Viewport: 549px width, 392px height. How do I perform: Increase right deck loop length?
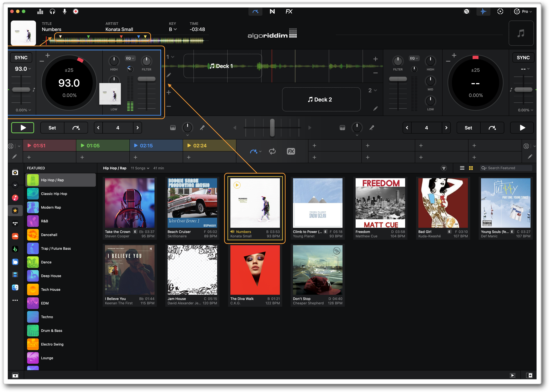coord(446,128)
